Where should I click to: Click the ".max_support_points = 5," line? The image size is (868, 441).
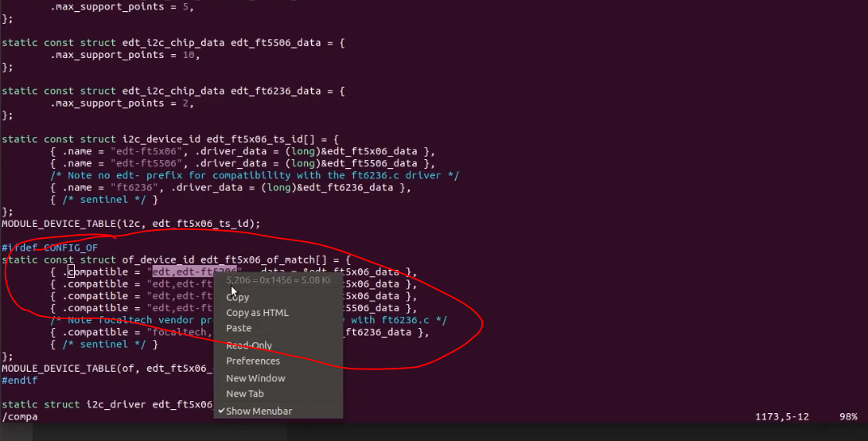click(122, 6)
